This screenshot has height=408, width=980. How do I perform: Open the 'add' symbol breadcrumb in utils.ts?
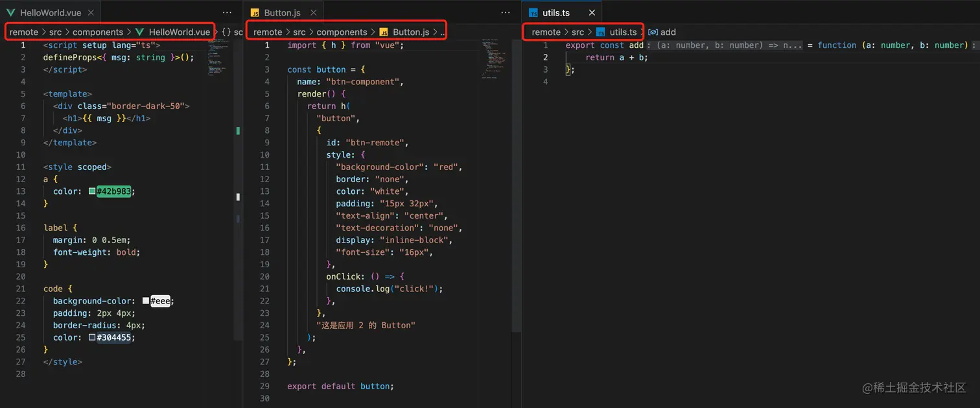coord(662,32)
